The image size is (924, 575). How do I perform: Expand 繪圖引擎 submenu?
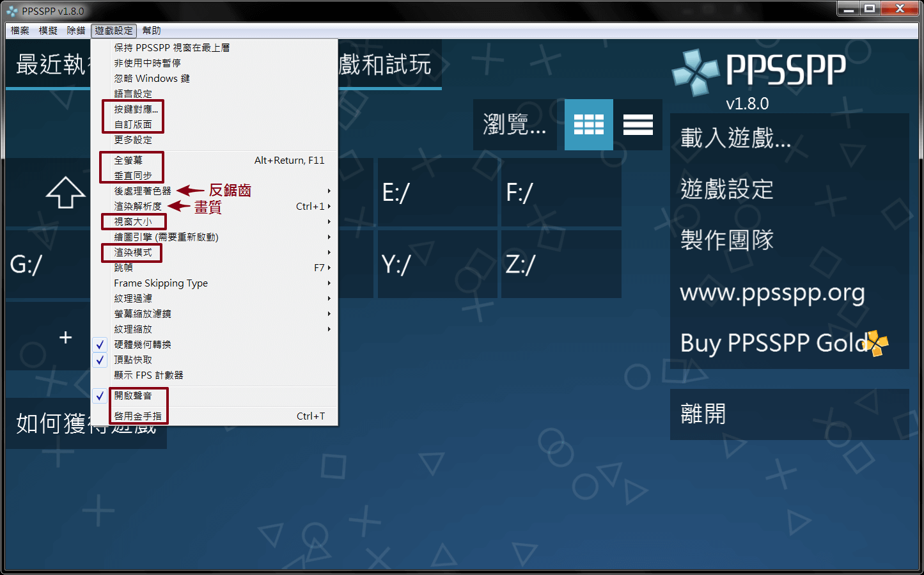pos(214,237)
